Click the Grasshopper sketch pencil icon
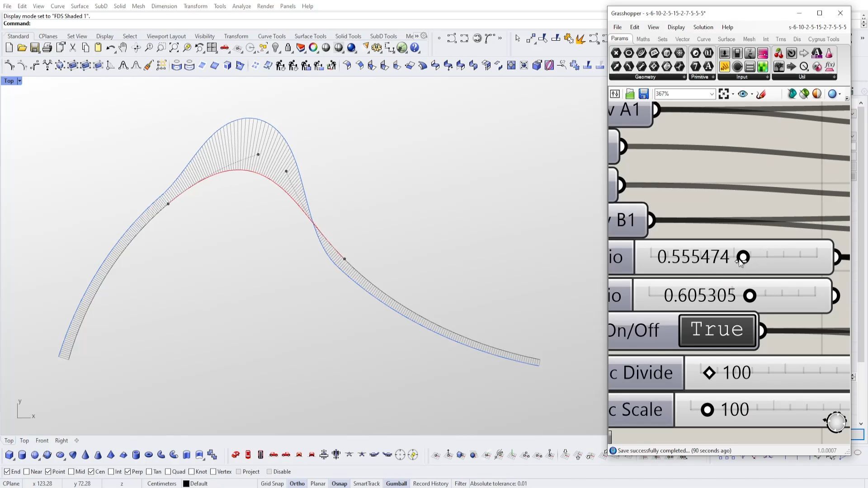The height and width of the screenshot is (488, 868). click(761, 94)
